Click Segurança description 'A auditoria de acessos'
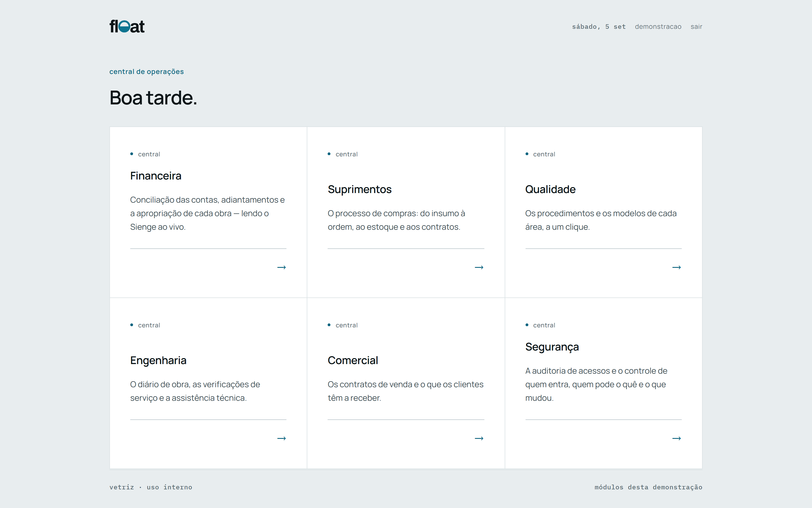Screen dimensions: 812x508 click(596, 384)
